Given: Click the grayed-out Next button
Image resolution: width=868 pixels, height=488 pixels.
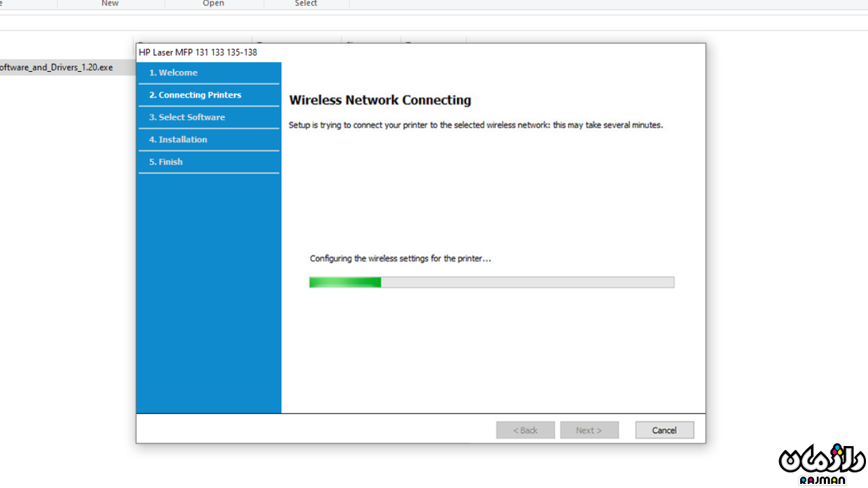Looking at the screenshot, I should coord(589,430).
